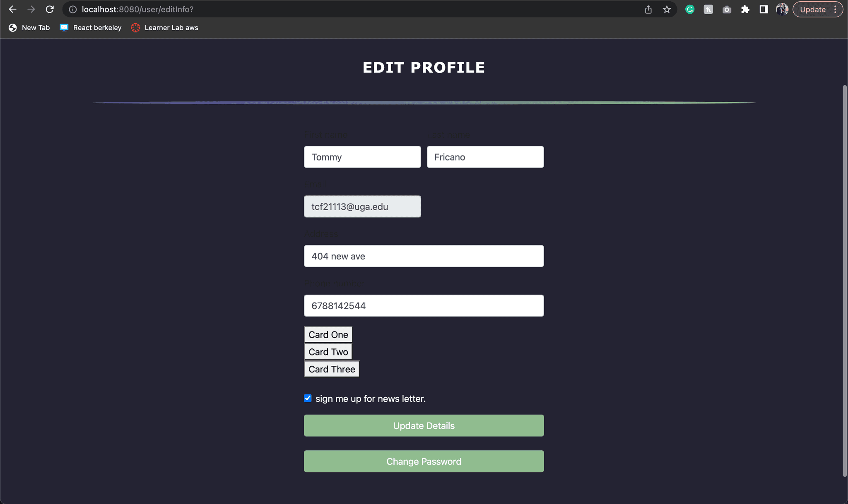Click the email input field

click(362, 206)
